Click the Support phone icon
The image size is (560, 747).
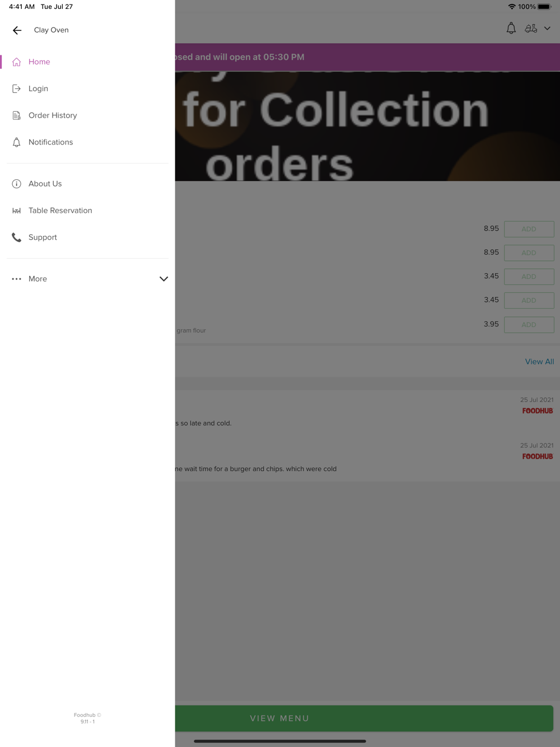[x=17, y=237]
